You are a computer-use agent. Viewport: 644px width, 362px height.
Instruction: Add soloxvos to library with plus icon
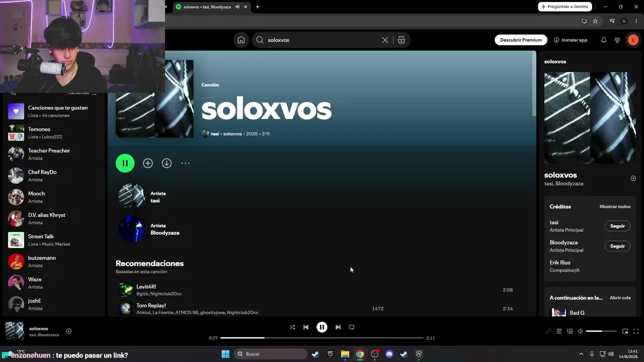point(148,163)
